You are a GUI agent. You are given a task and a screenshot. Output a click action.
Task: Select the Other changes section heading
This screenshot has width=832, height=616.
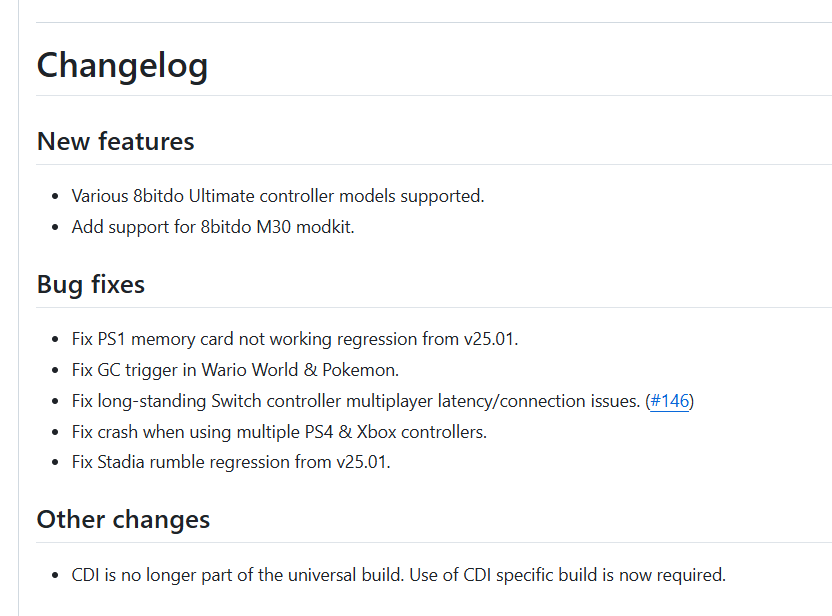tap(123, 520)
